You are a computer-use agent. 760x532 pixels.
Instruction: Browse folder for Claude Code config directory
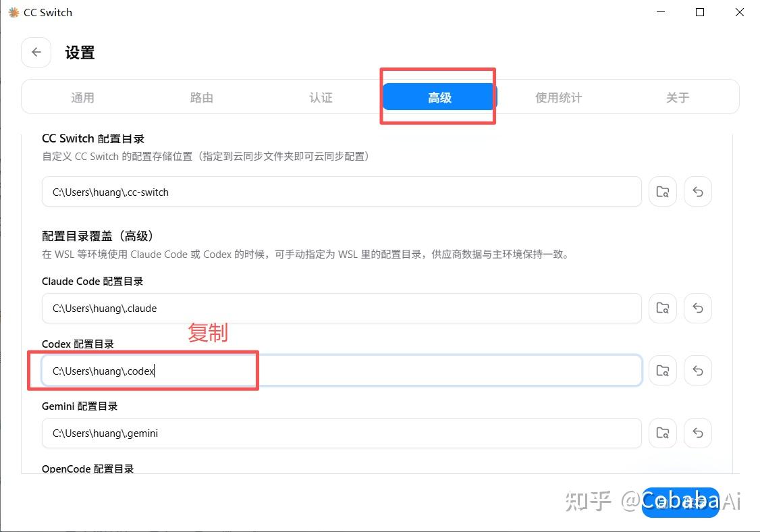pyautogui.click(x=663, y=308)
